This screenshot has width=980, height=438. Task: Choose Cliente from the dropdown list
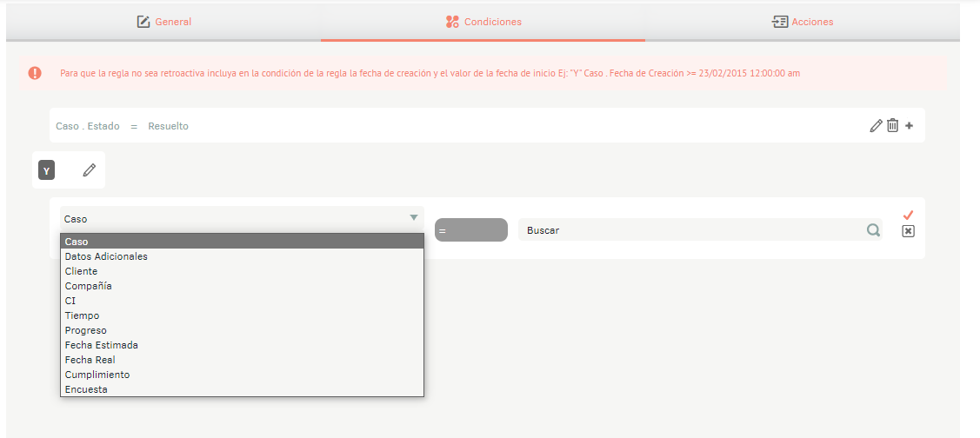242,271
